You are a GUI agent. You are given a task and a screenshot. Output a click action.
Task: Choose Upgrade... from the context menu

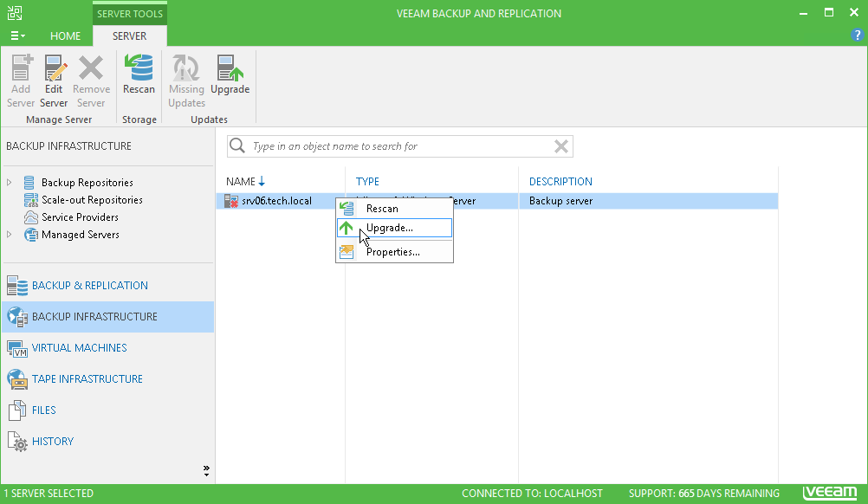pyautogui.click(x=395, y=228)
